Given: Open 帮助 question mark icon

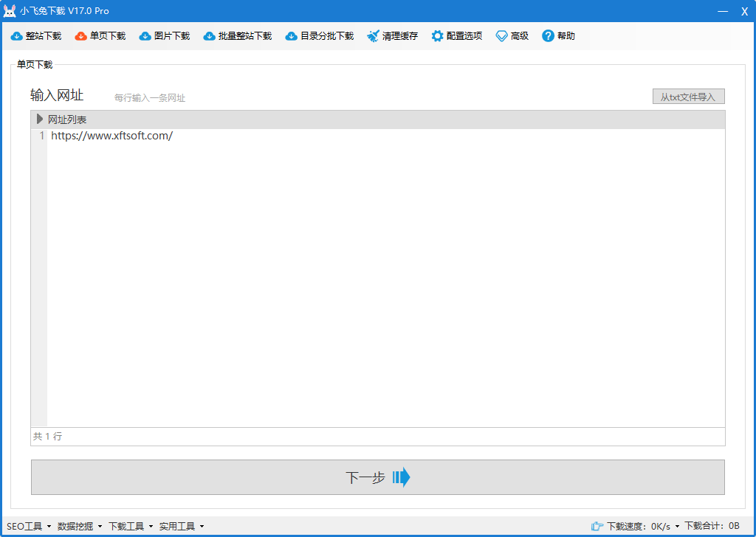Looking at the screenshot, I should click(x=548, y=36).
